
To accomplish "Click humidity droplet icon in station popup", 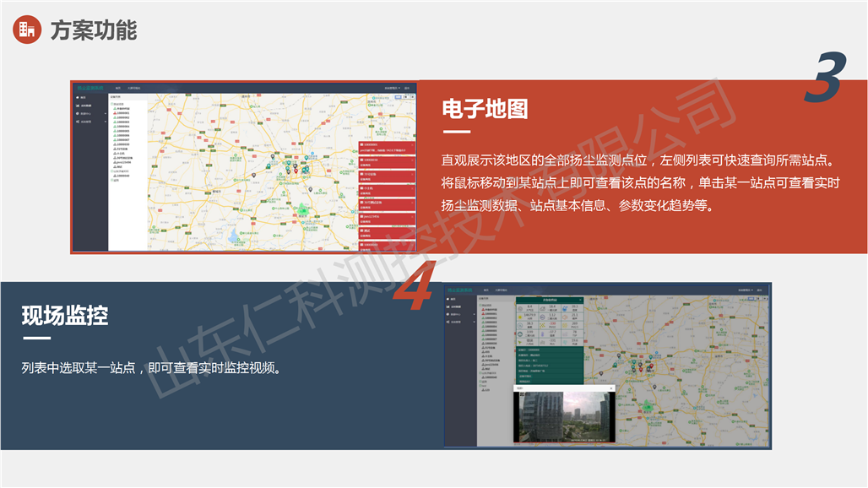I will pyautogui.click(x=565, y=309).
